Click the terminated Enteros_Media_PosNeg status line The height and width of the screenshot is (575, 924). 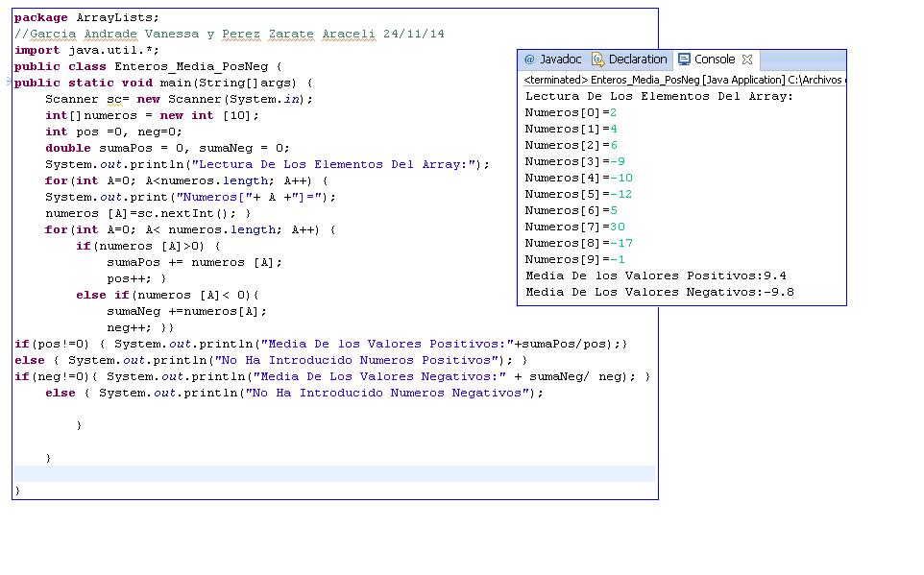pos(684,80)
